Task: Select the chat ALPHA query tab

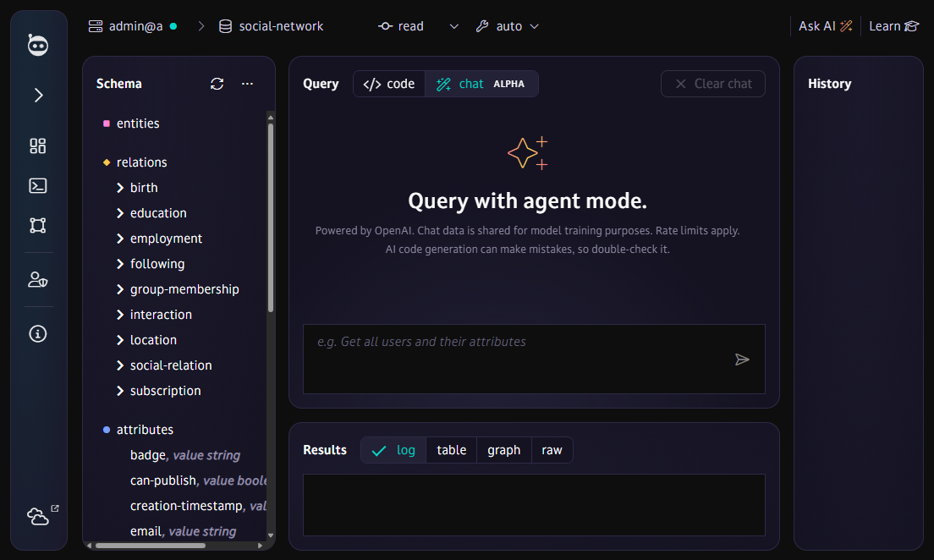Action: pos(481,84)
